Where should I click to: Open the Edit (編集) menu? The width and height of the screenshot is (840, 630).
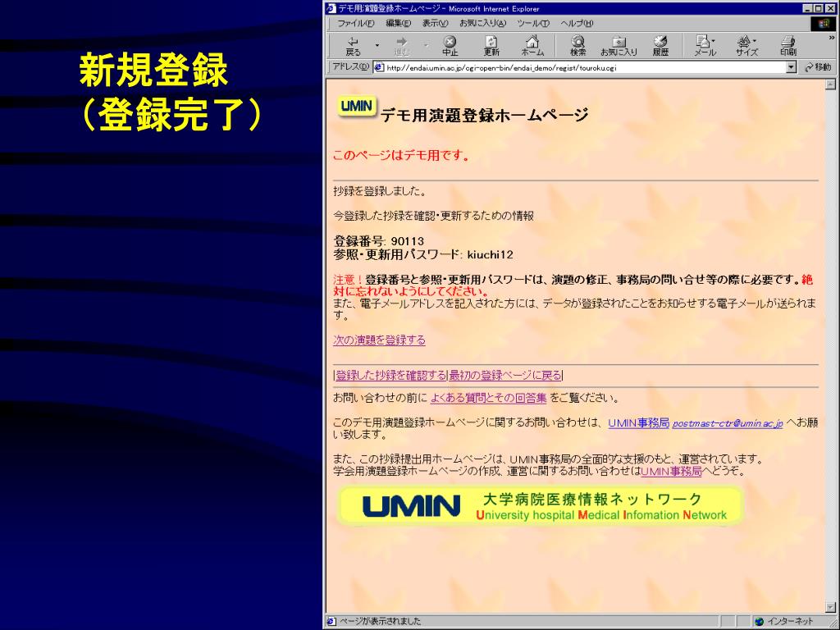coord(398,24)
